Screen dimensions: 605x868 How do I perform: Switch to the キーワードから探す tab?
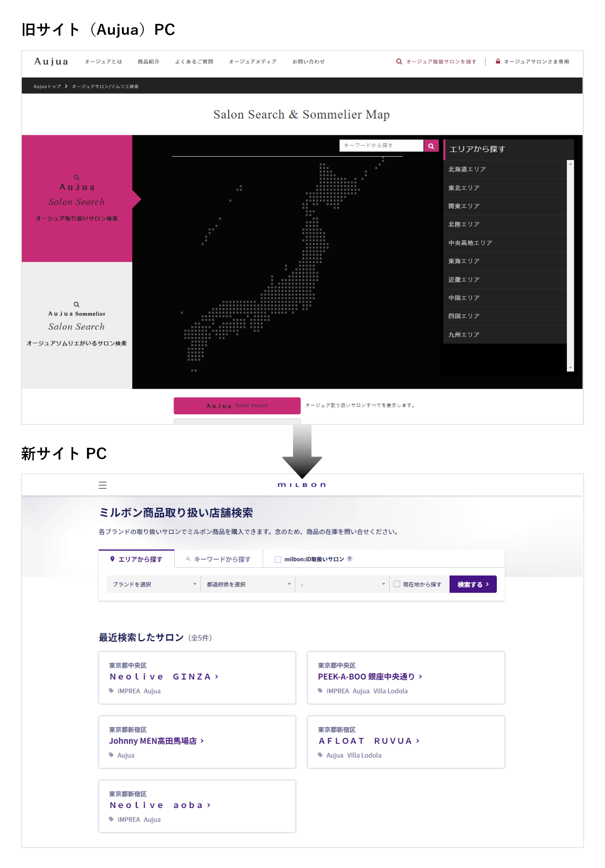(x=218, y=559)
